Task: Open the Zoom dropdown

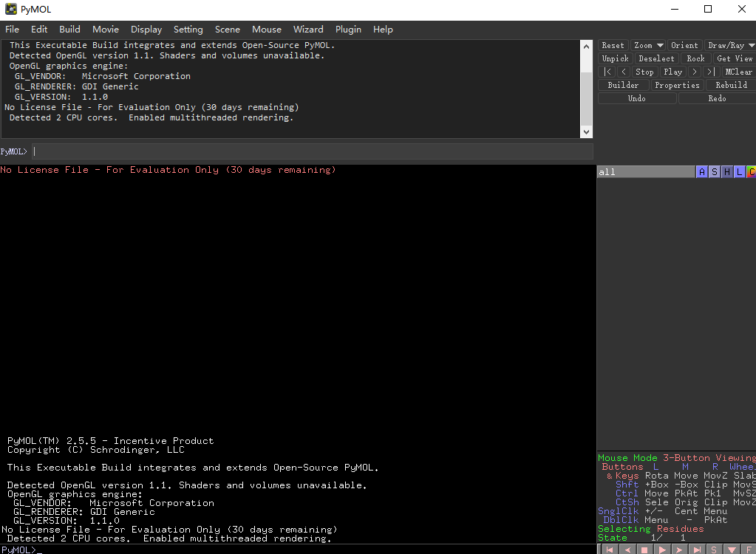Action: click(648, 45)
